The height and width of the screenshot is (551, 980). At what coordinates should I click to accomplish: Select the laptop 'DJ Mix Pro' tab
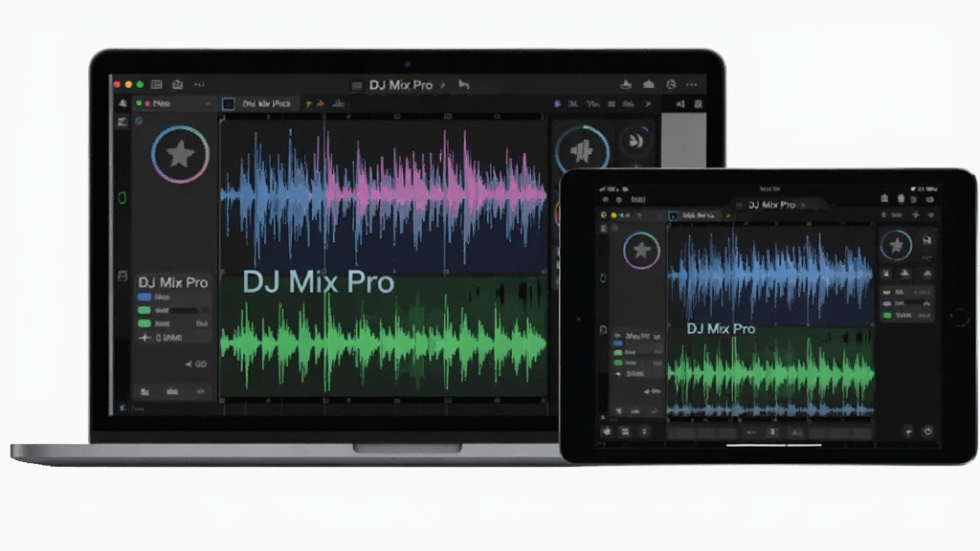266,103
